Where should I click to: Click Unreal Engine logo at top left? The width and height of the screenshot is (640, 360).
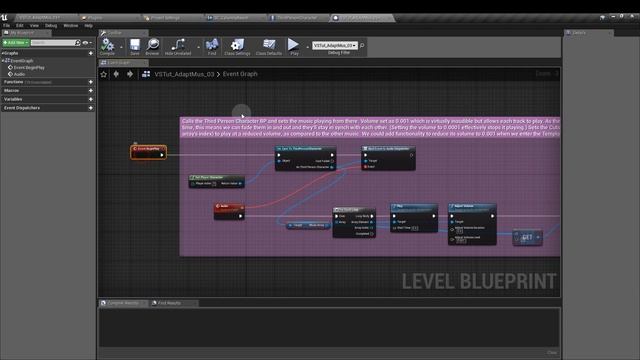(x=4, y=18)
